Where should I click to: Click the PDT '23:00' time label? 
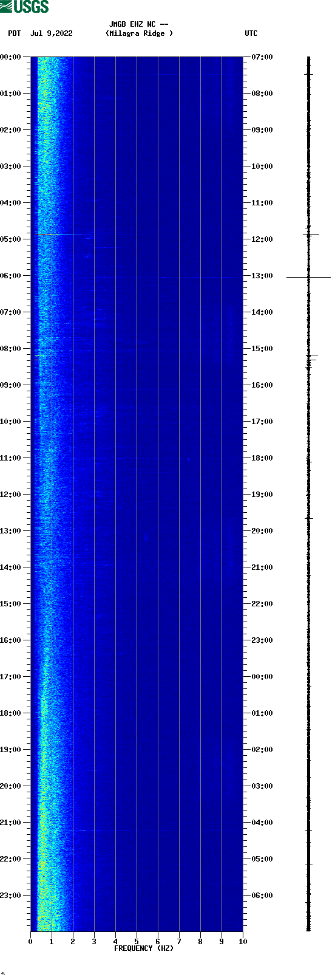click(x=11, y=896)
